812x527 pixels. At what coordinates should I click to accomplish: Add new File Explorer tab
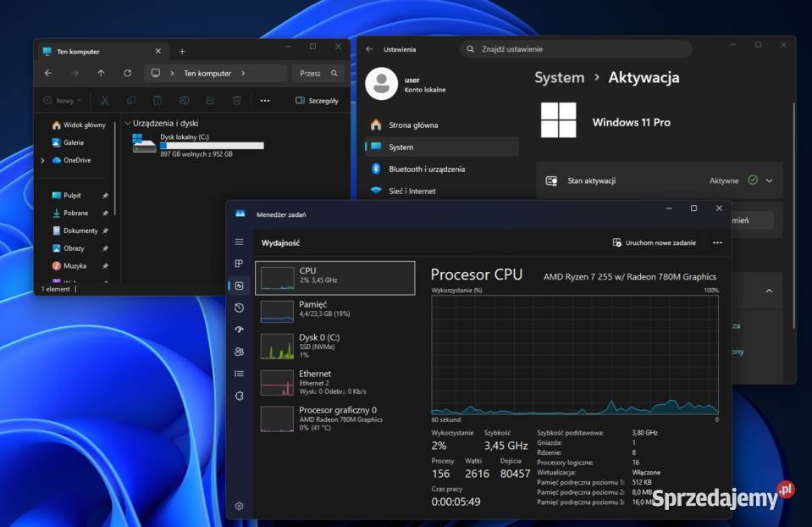pos(182,52)
